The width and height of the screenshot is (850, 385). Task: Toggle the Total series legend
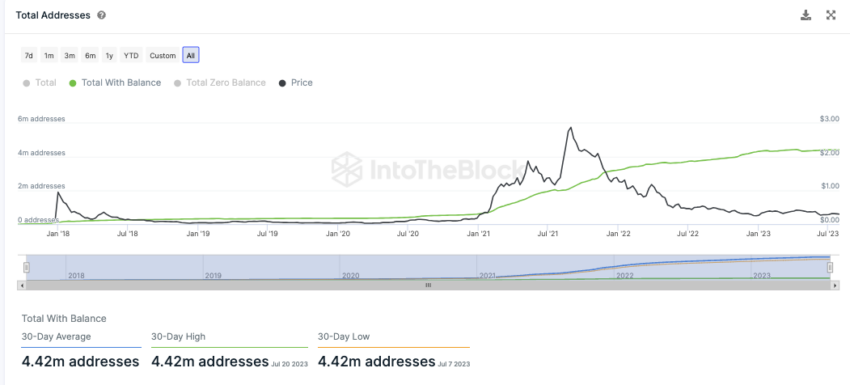click(40, 83)
